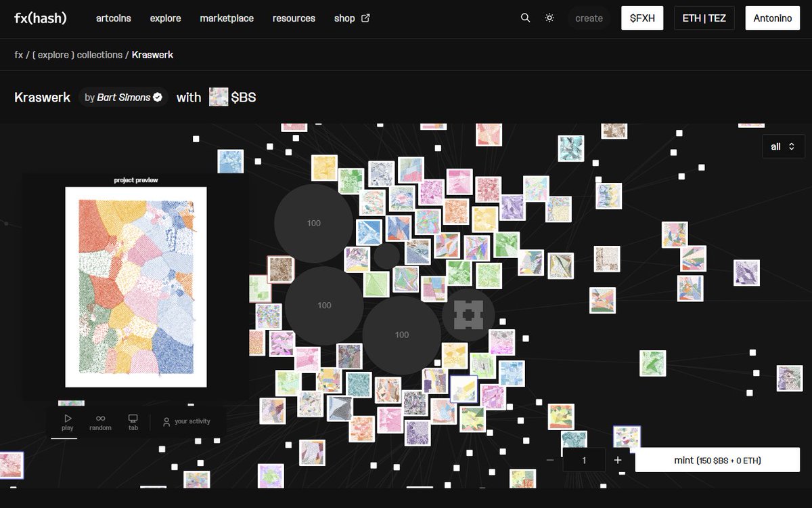The width and height of the screenshot is (812, 508).
Task: Go to (explore) collections breadcrumb
Action: (x=77, y=55)
